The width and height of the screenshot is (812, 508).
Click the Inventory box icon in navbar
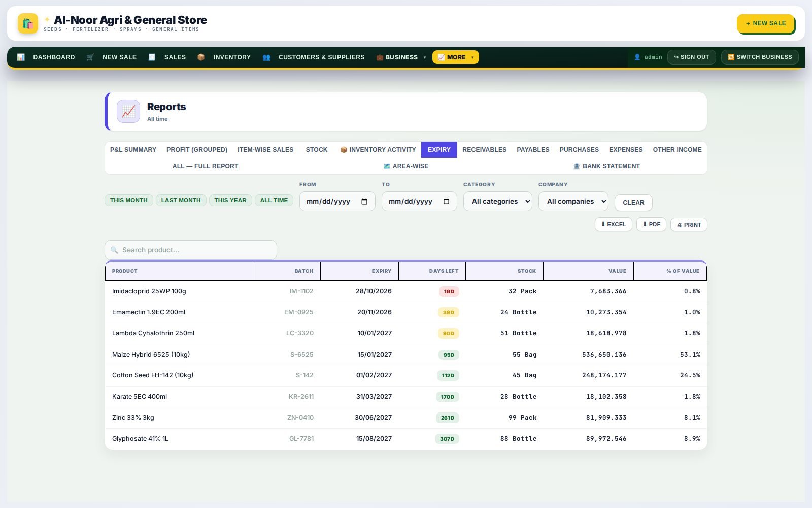coord(201,57)
